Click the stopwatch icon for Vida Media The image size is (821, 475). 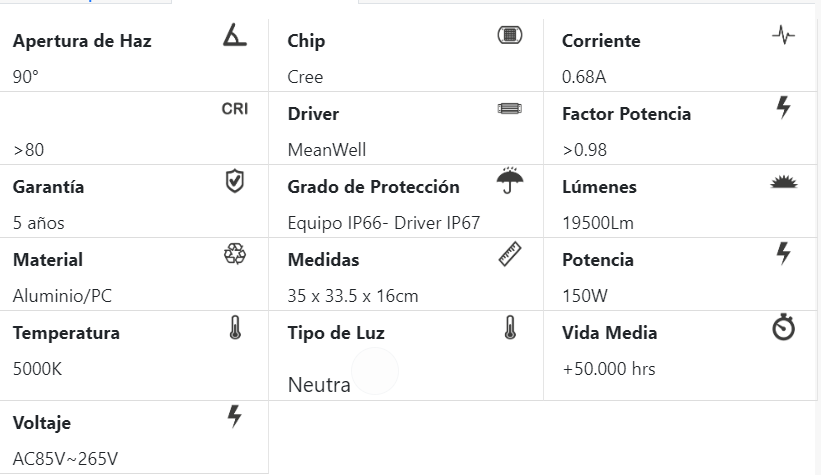click(x=784, y=328)
